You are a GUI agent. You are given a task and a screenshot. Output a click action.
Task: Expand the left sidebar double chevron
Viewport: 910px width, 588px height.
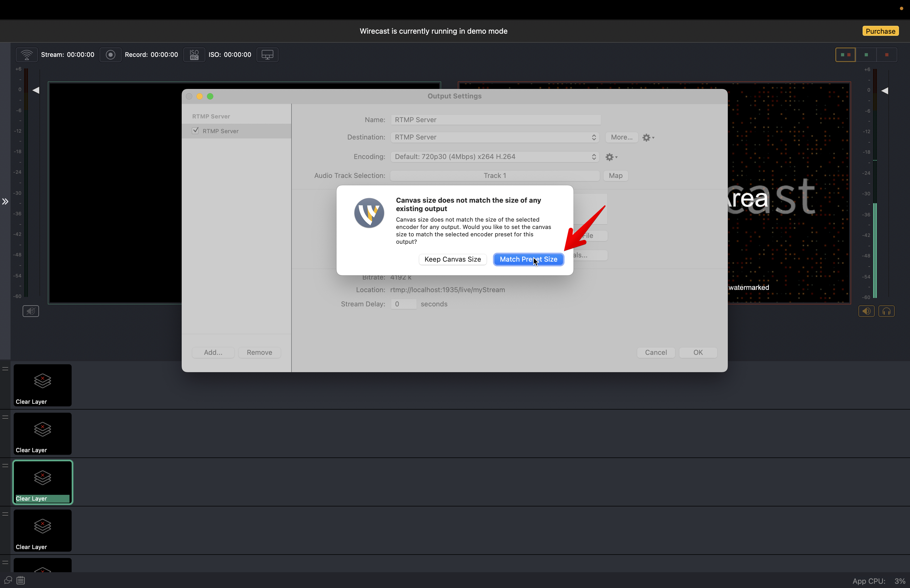(5, 201)
